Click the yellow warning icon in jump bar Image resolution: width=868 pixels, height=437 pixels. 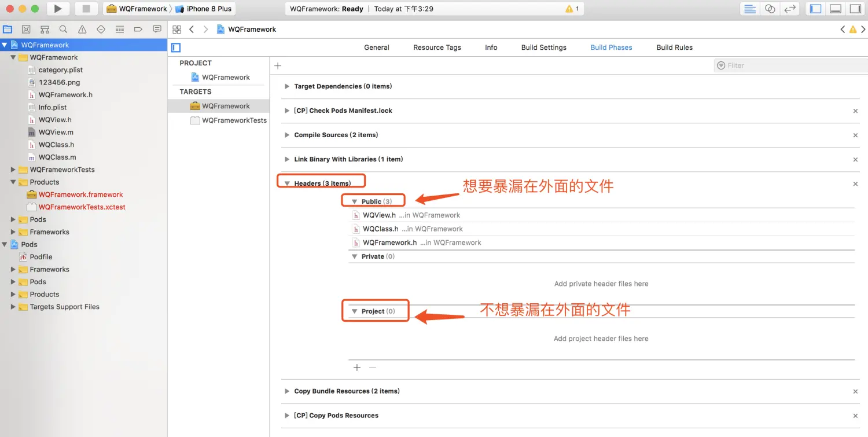pos(853,30)
